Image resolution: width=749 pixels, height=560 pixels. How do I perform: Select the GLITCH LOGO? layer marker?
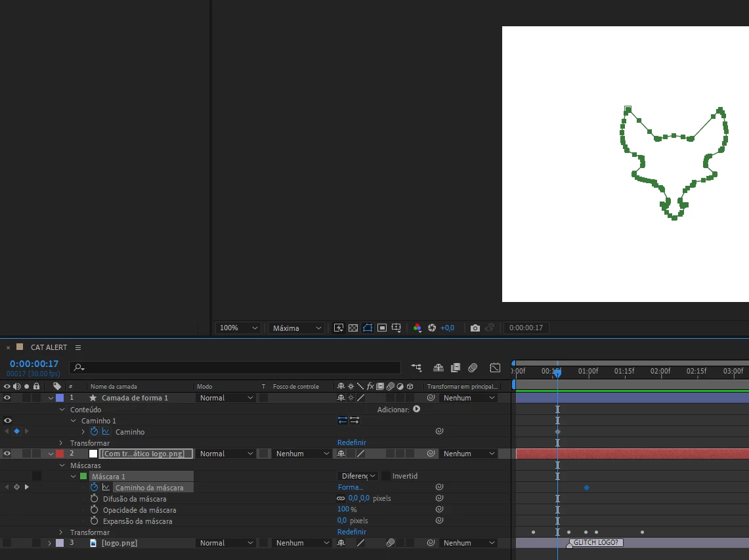coord(595,542)
